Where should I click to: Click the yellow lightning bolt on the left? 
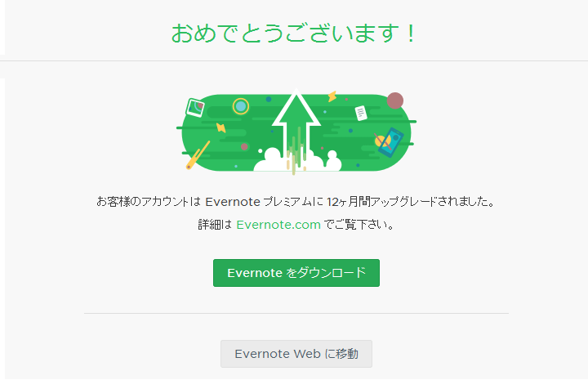(220, 128)
